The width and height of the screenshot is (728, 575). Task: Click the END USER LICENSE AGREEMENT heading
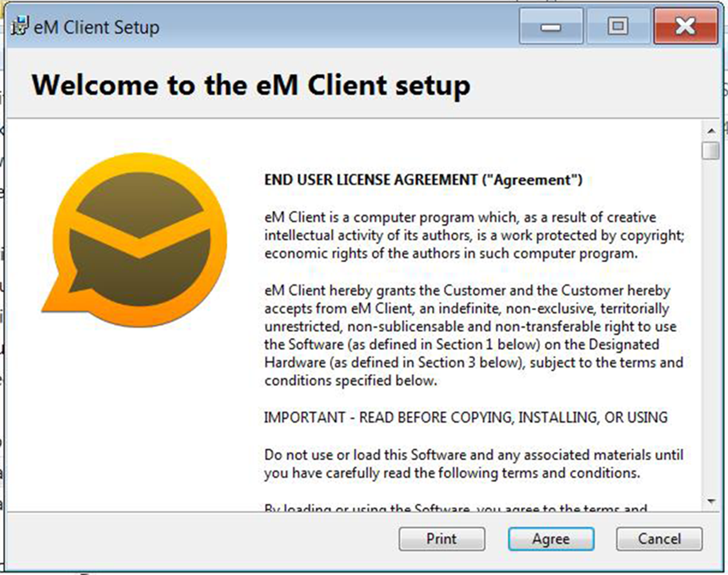pyautogui.click(x=423, y=180)
